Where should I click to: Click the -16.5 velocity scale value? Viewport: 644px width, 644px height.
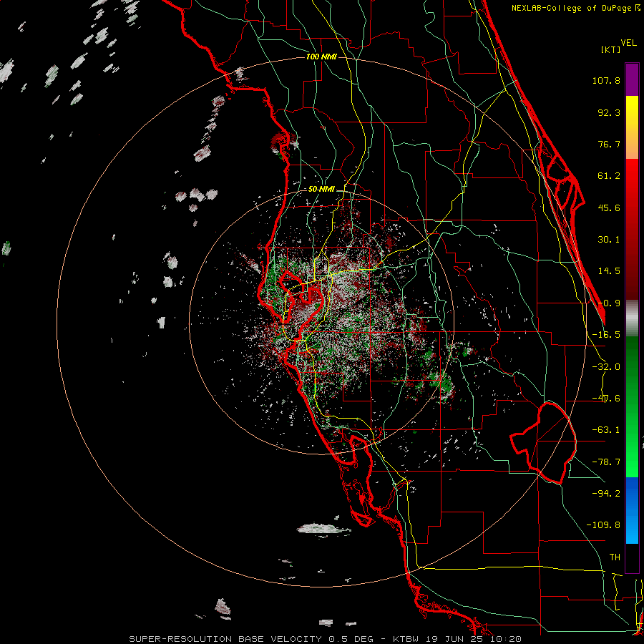[606, 335]
